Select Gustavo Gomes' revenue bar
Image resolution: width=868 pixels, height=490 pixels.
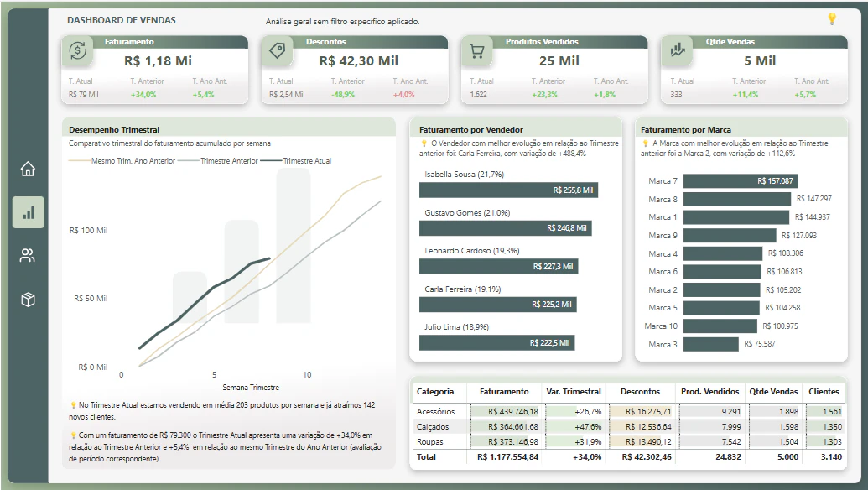[506, 228]
